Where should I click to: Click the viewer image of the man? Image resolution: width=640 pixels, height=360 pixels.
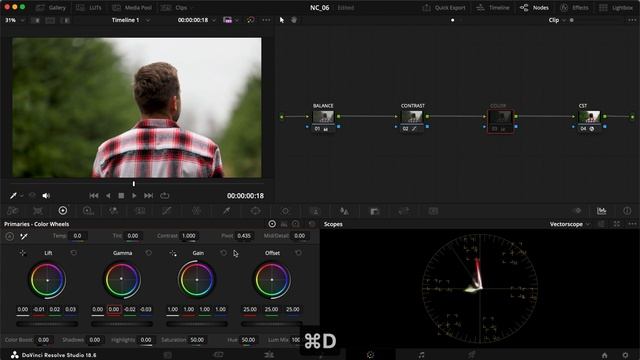pyautogui.click(x=137, y=108)
